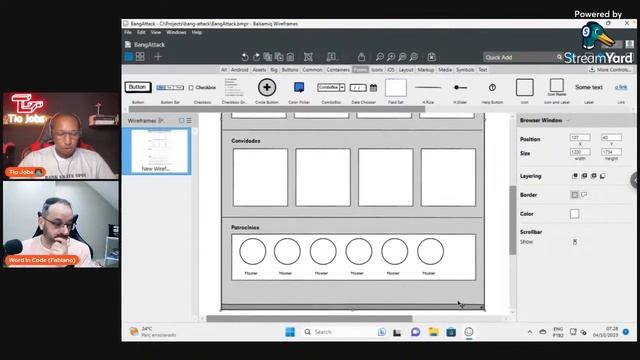The image size is (640, 360).
Task: Open the Edit menu
Action: click(x=141, y=32)
